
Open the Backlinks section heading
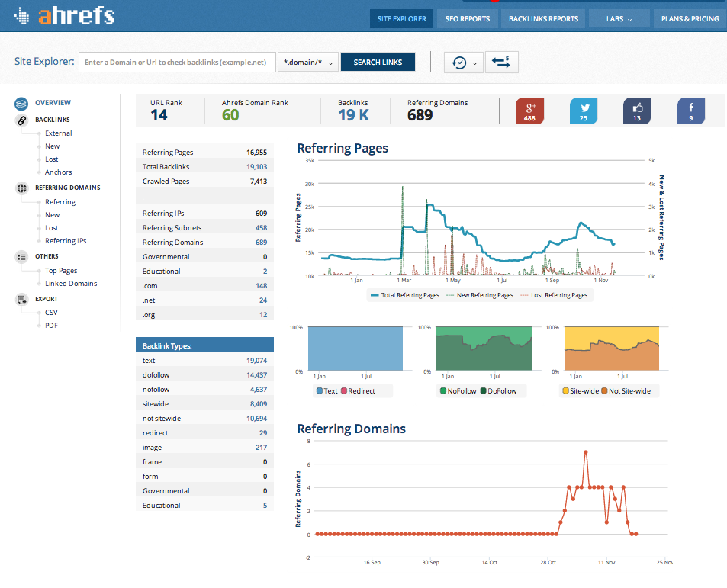pyautogui.click(x=53, y=120)
